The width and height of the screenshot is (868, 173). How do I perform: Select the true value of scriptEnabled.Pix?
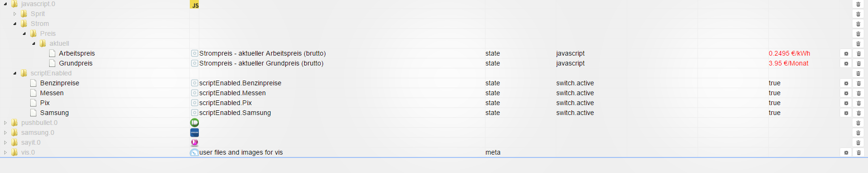774,103
